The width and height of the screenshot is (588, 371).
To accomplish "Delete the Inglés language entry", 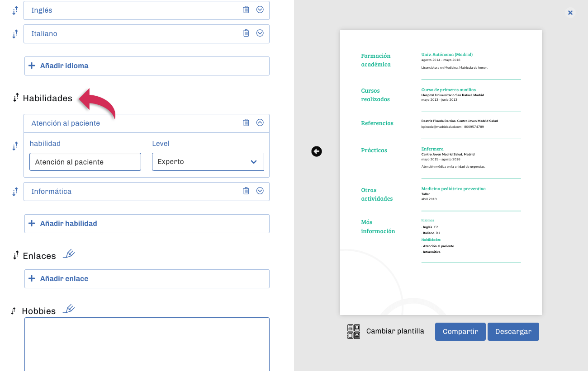I will [x=246, y=9].
